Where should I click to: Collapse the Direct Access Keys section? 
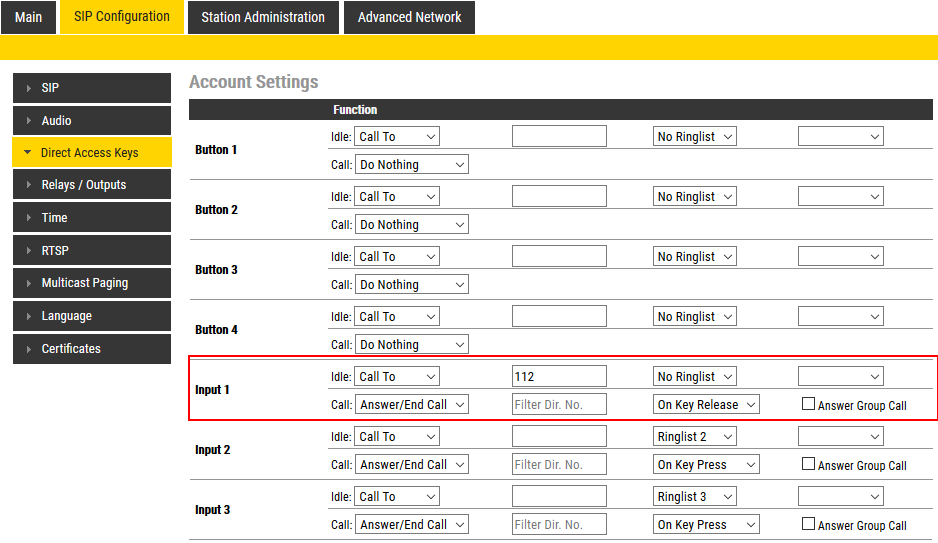click(x=28, y=153)
